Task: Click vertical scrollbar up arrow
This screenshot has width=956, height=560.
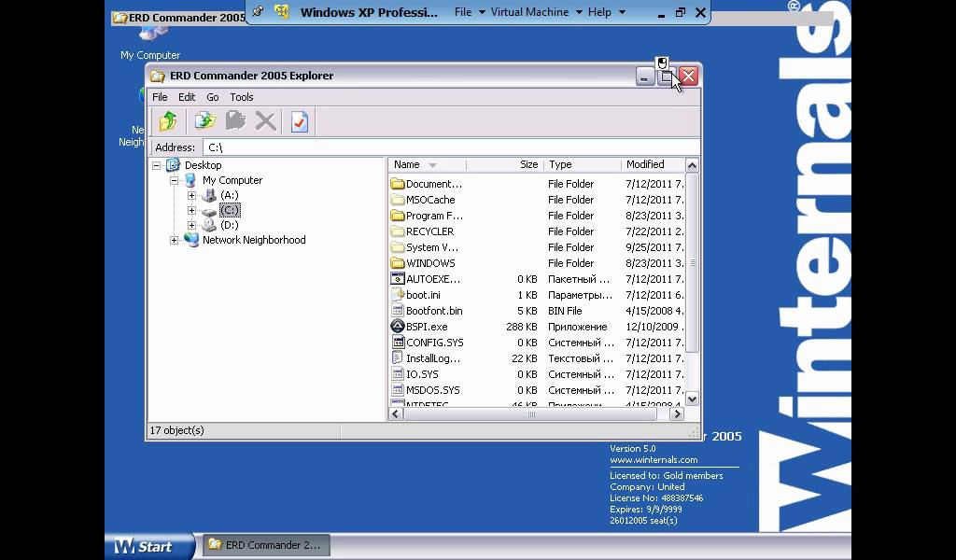Action: [x=692, y=165]
